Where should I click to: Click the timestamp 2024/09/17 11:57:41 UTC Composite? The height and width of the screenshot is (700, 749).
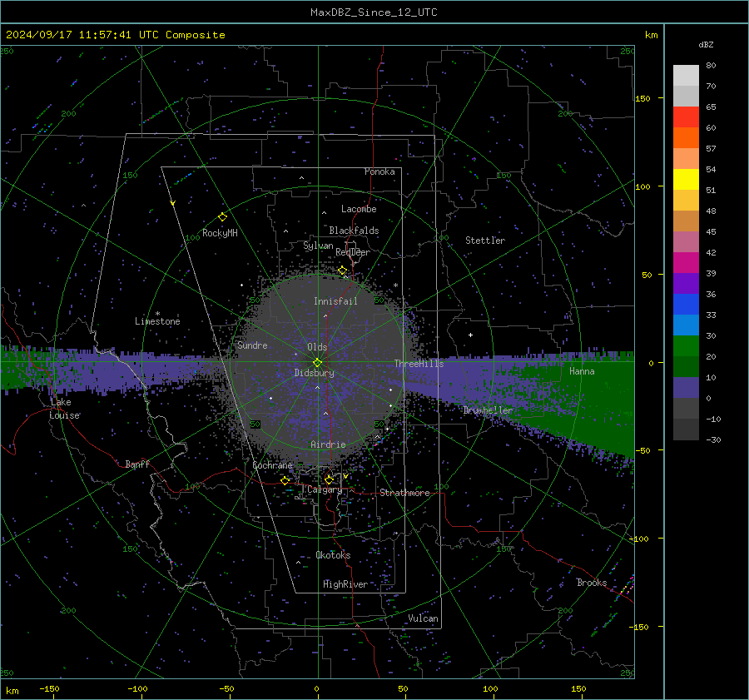(115, 35)
